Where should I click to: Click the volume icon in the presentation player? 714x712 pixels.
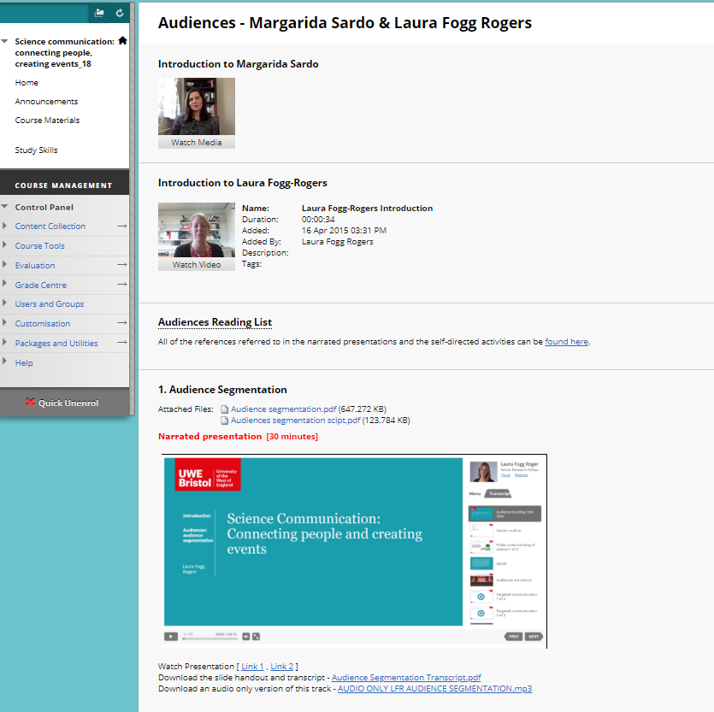[x=246, y=636]
